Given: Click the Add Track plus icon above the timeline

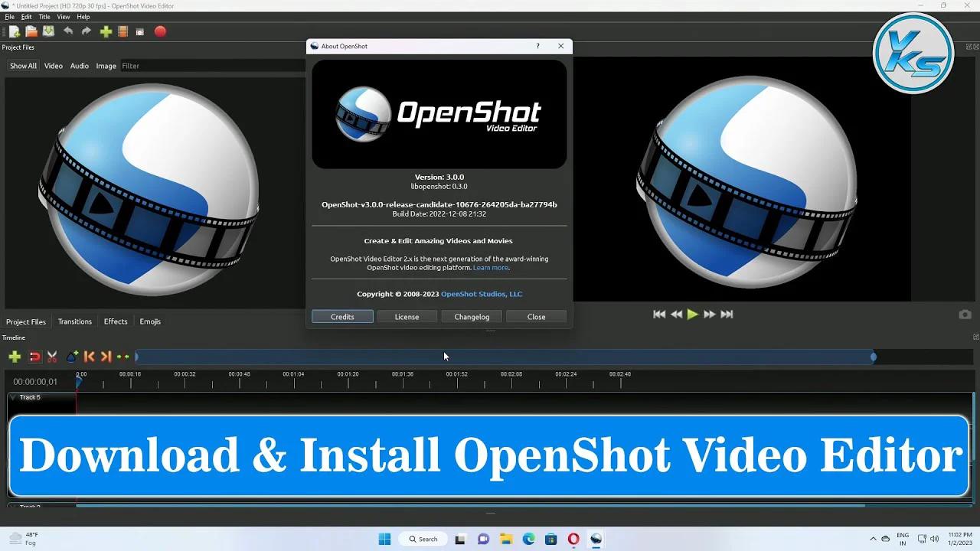Looking at the screenshot, I should [15, 357].
